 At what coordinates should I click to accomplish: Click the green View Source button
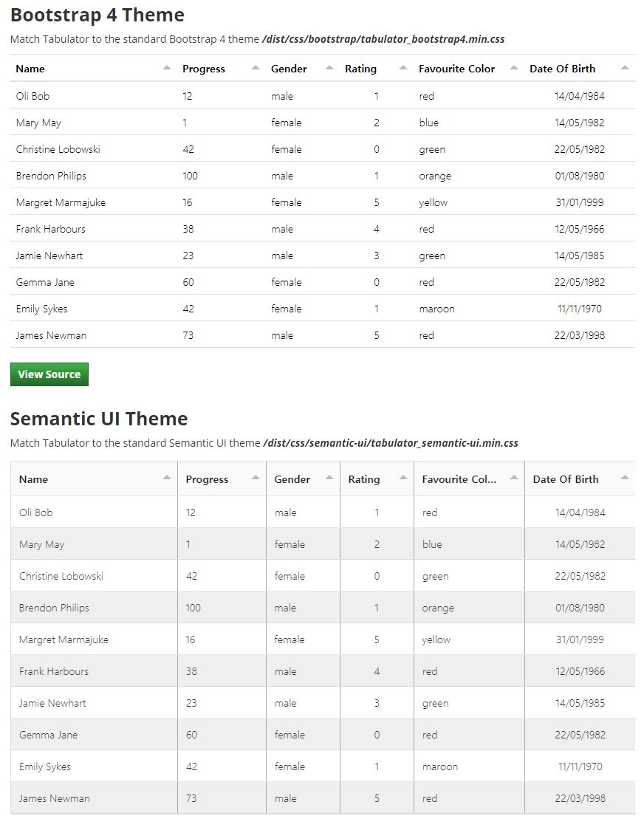pyautogui.click(x=49, y=374)
